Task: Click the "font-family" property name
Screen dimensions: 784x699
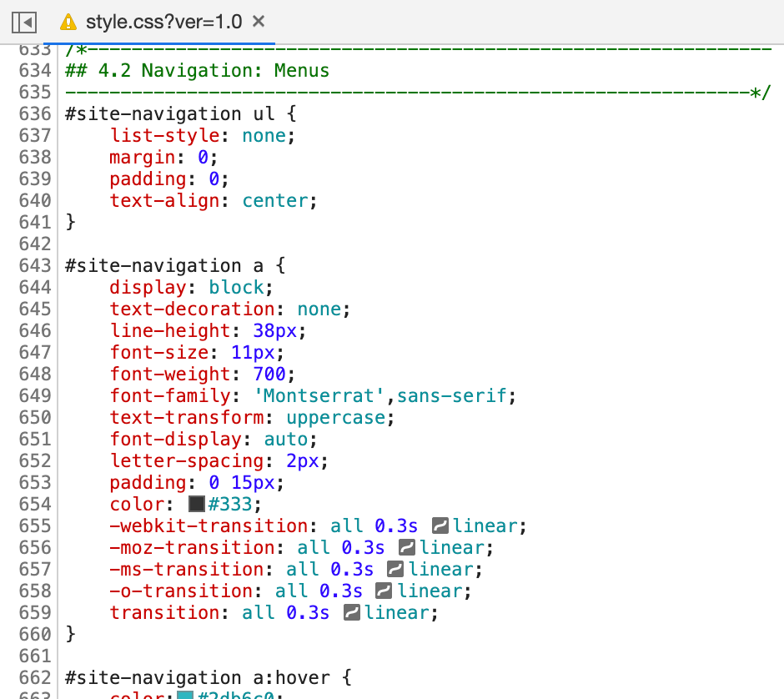Action: click(x=170, y=395)
